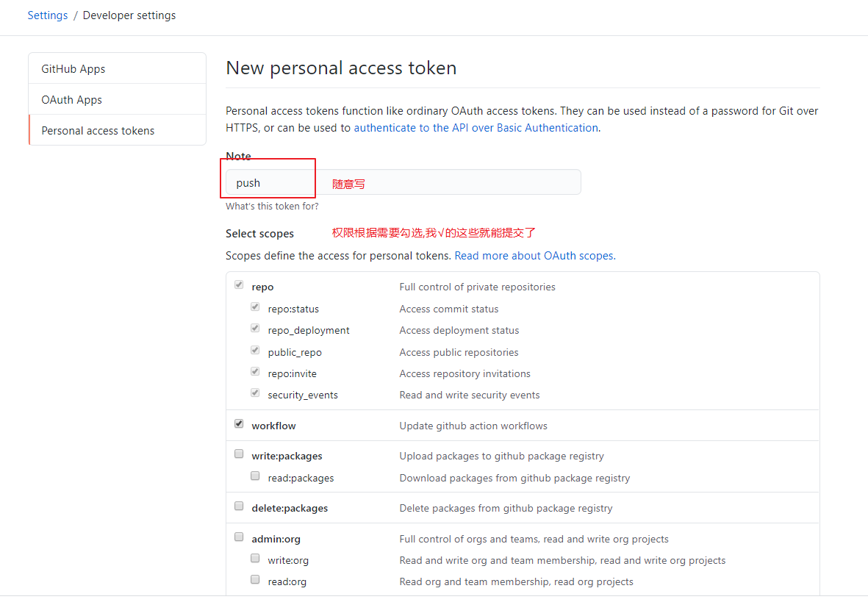Open OAuth Apps in sidebar

click(x=72, y=100)
